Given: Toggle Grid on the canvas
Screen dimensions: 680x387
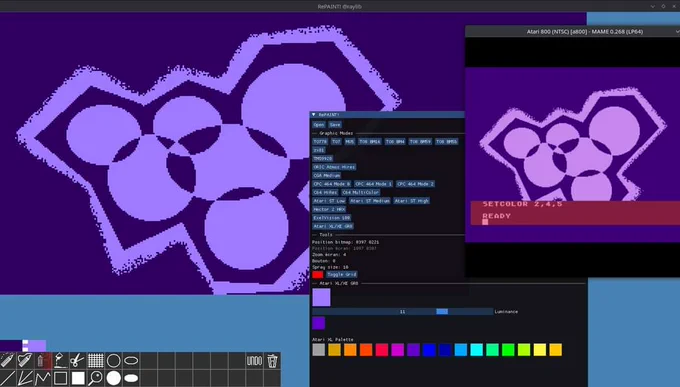Looking at the screenshot, I should click(342, 275).
